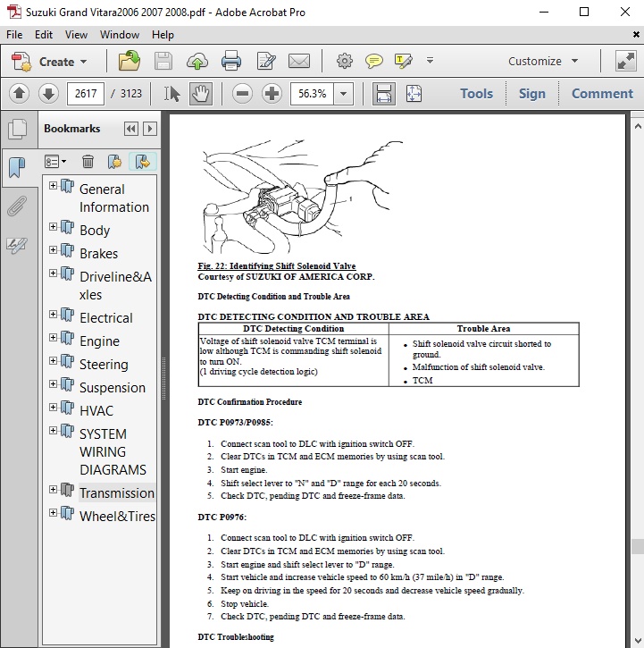
Task: Click the Edit text and images icon
Action: click(266, 61)
